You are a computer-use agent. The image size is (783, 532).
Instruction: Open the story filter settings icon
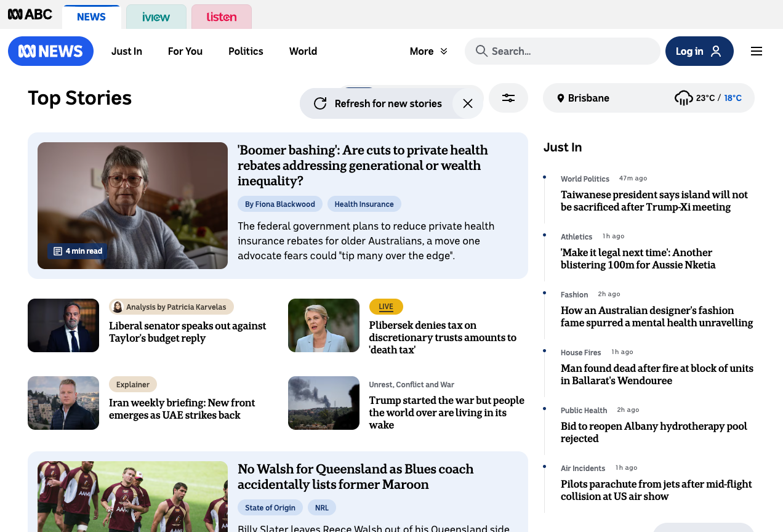(508, 98)
